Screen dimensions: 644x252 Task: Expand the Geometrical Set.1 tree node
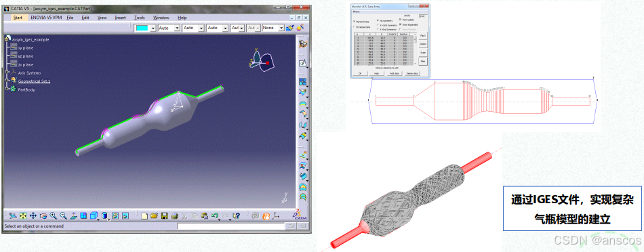click(7, 81)
